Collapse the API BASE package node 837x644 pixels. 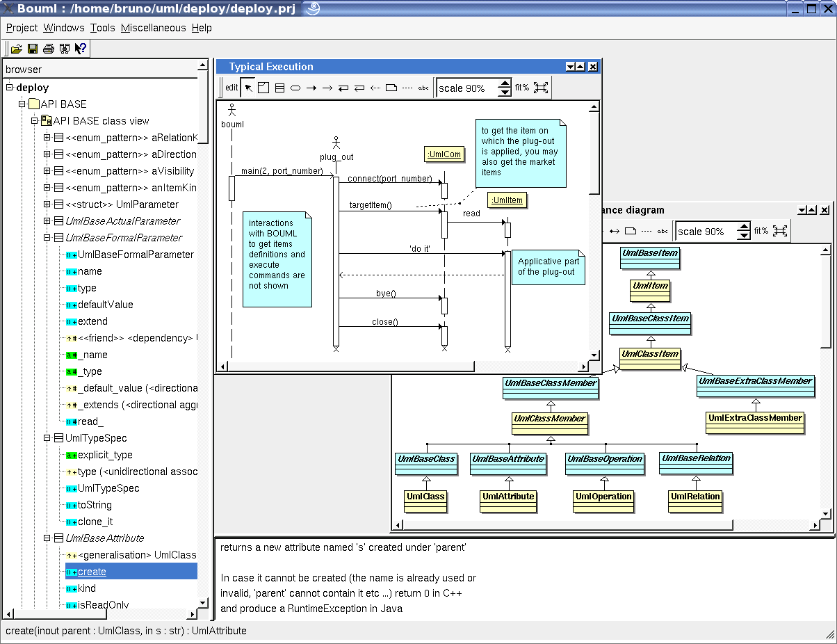click(x=22, y=104)
